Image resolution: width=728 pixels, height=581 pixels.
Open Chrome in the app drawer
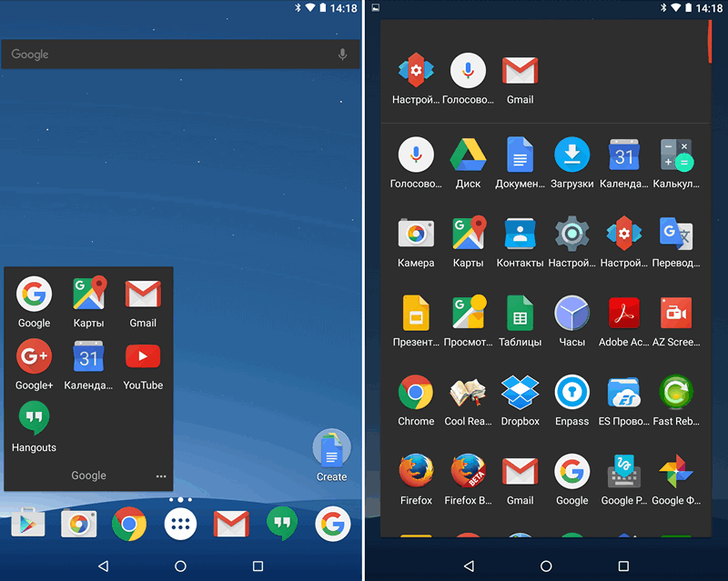tap(416, 392)
